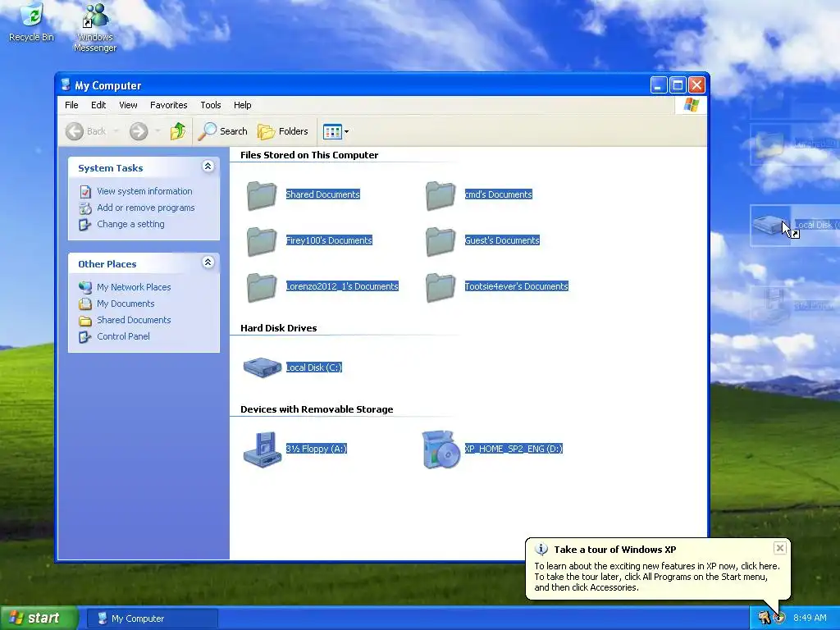Open the Edit menu
Viewport: 840px width, 630px height.
pyautogui.click(x=98, y=105)
